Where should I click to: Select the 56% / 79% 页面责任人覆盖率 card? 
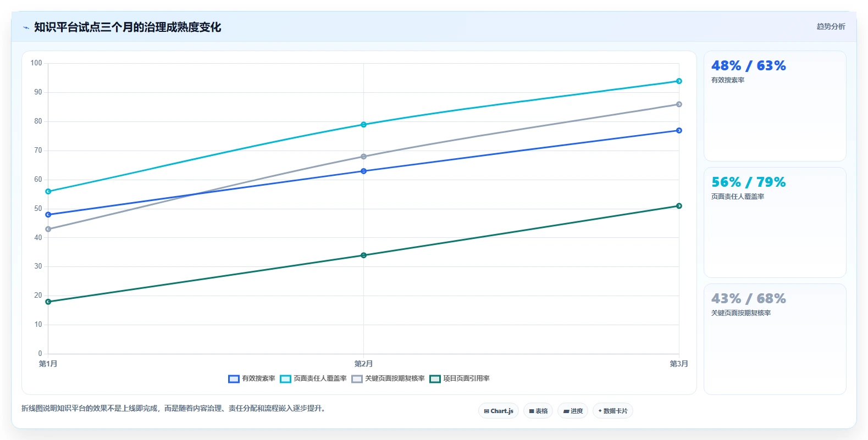tap(775, 222)
